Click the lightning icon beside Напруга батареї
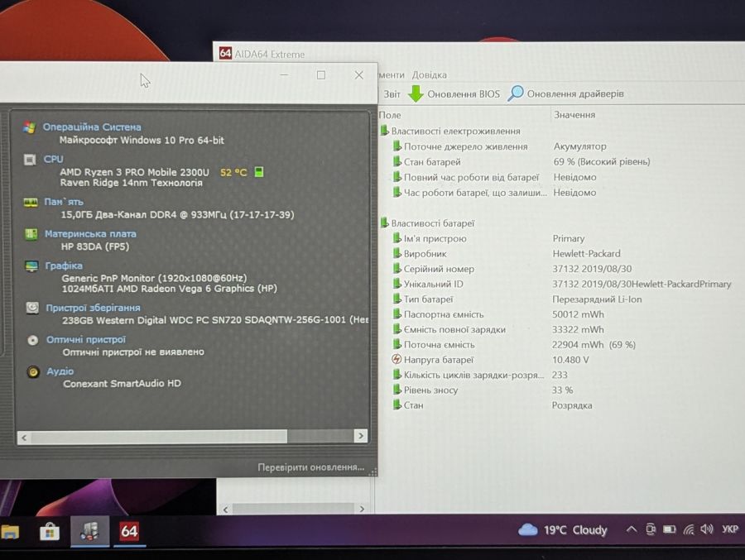Viewport: 745px width, 560px height. [397, 359]
